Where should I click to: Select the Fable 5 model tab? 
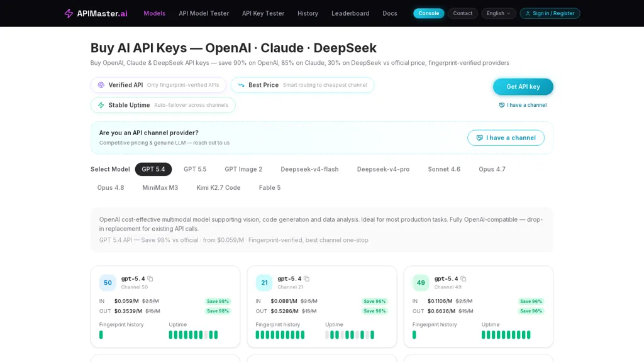[x=269, y=187]
